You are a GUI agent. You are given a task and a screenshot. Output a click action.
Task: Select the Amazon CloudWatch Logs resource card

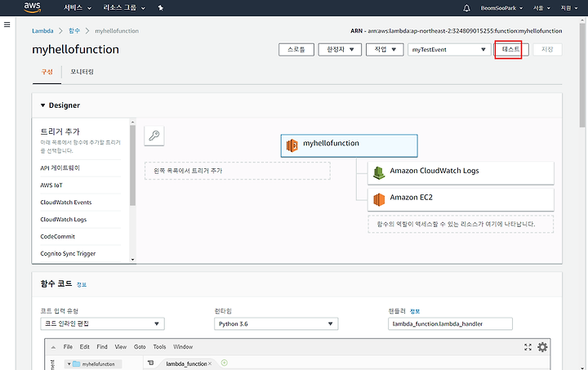point(461,173)
